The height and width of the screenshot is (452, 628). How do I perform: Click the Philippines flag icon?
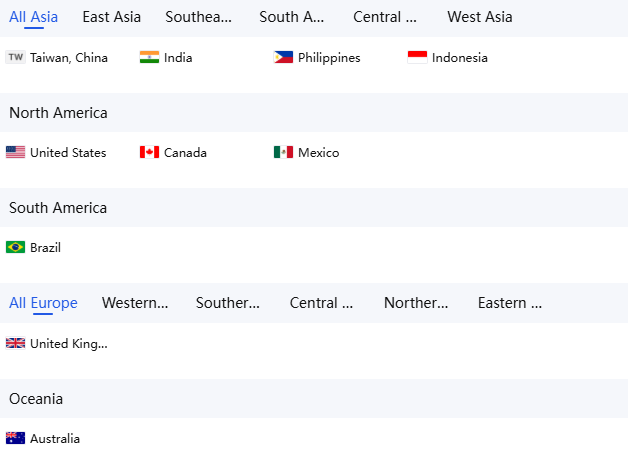coord(283,57)
